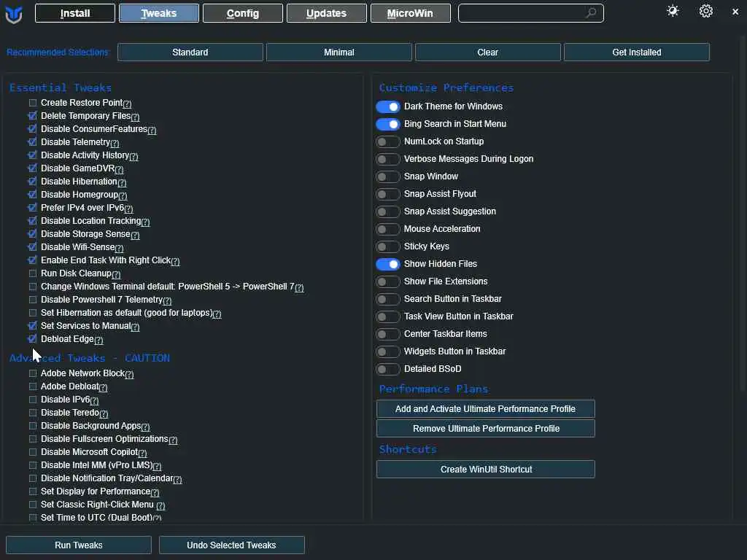The height and width of the screenshot is (560, 747).
Task: Open help (?) for Set Classic Right-Click Menu
Action: (x=160, y=505)
